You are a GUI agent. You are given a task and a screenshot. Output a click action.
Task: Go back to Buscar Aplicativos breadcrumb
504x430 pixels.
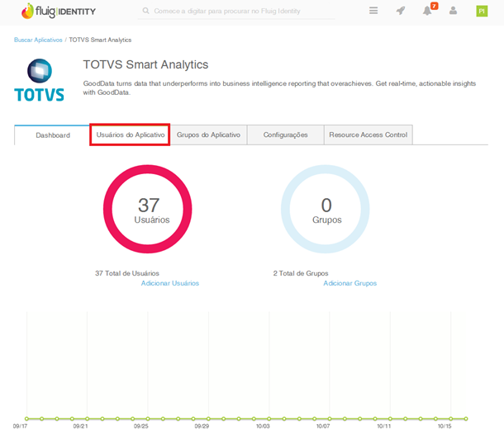click(x=38, y=40)
